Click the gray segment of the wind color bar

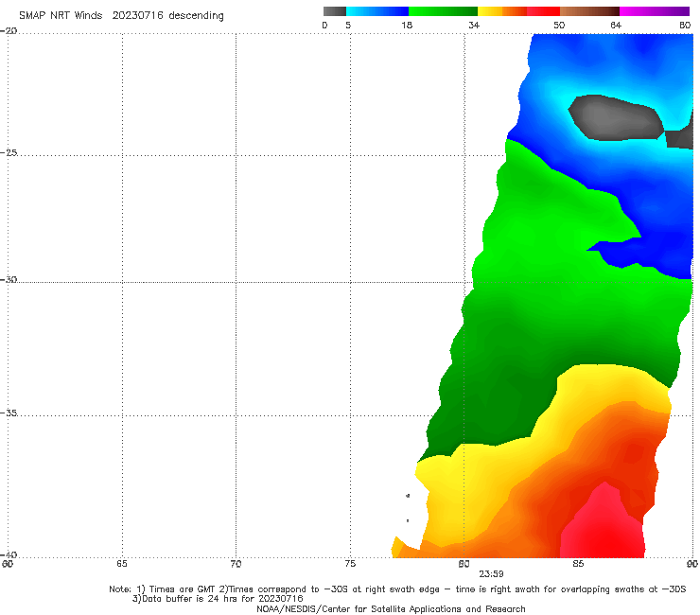334,11
